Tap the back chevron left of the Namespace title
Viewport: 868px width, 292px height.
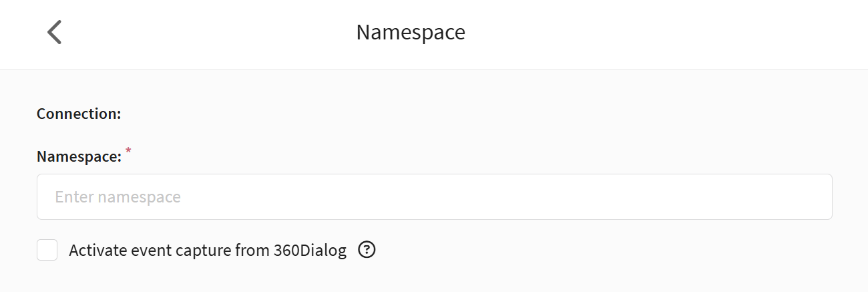pos(54,32)
